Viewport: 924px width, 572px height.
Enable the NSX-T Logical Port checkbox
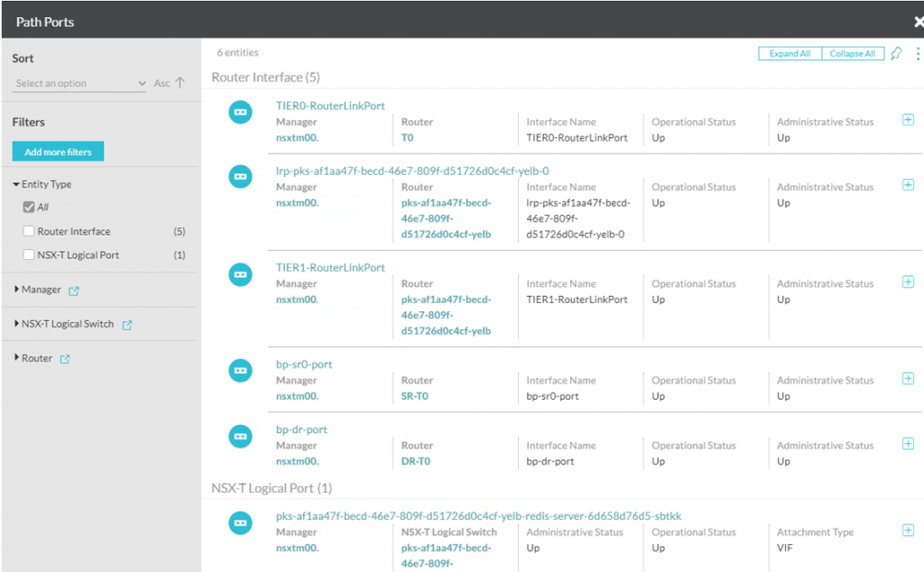pos(29,255)
